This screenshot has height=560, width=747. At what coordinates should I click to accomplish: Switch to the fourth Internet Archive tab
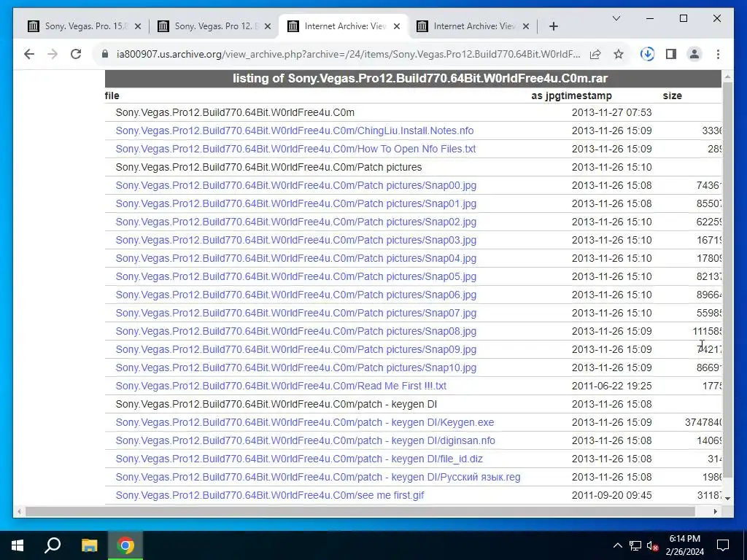point(473,27)
